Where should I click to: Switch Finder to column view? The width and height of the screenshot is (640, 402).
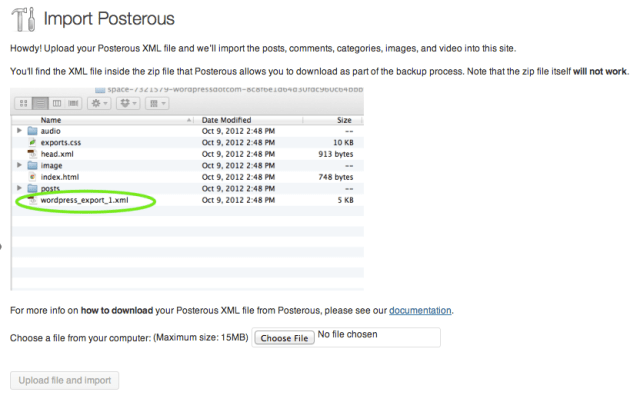[x=57, y=104]
